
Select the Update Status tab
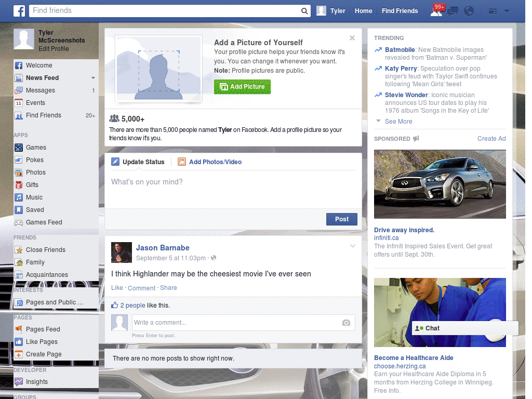coord(138,162)
